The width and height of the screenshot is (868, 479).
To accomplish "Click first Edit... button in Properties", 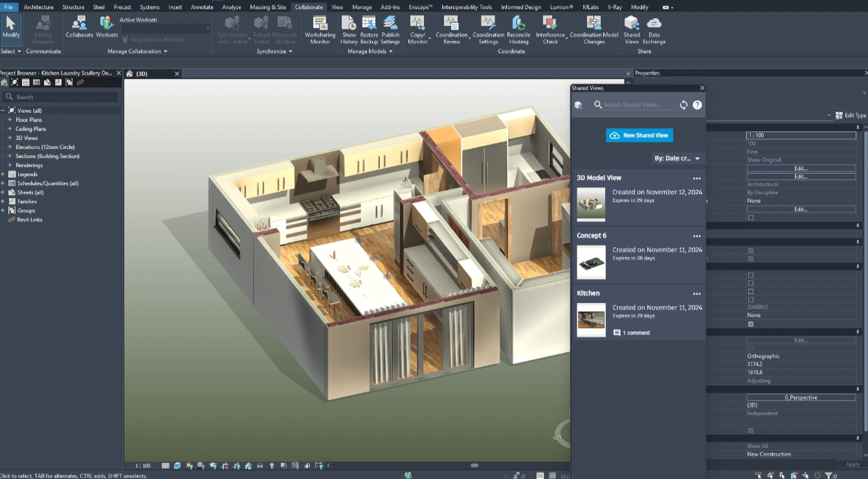I will (801, 168).
